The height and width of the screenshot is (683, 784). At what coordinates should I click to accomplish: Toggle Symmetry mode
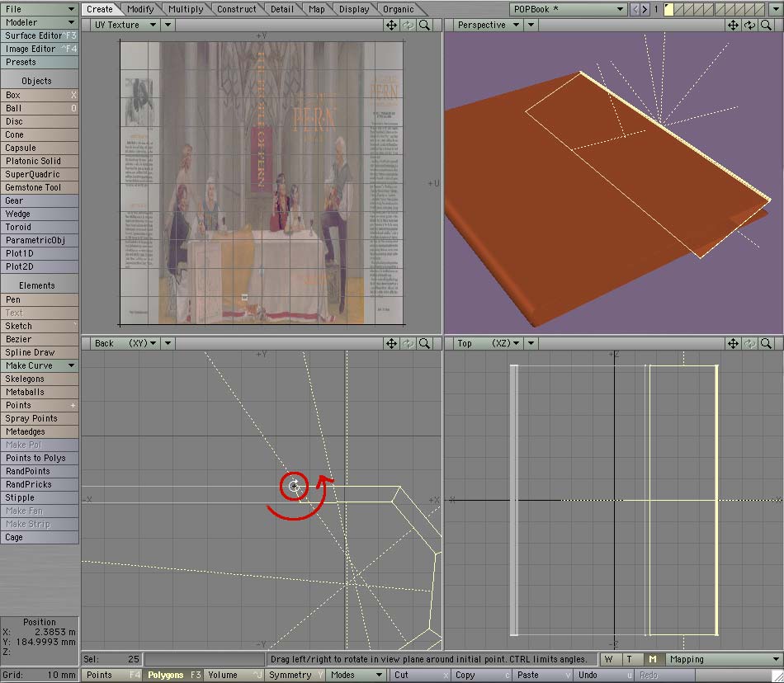[x=296, y=675]
